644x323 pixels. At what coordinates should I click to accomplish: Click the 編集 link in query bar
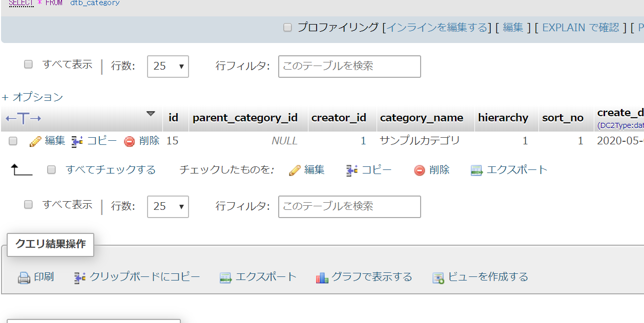513,28
